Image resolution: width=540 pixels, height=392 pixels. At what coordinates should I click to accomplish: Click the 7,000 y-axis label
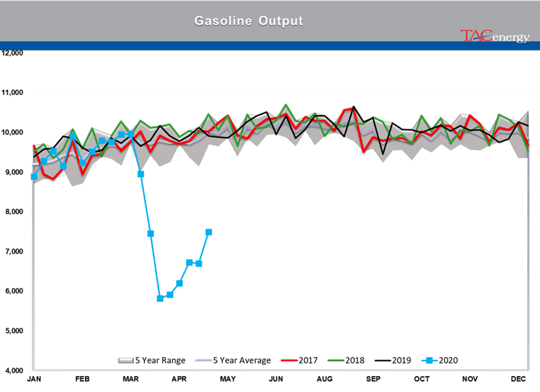click(14, 251)
